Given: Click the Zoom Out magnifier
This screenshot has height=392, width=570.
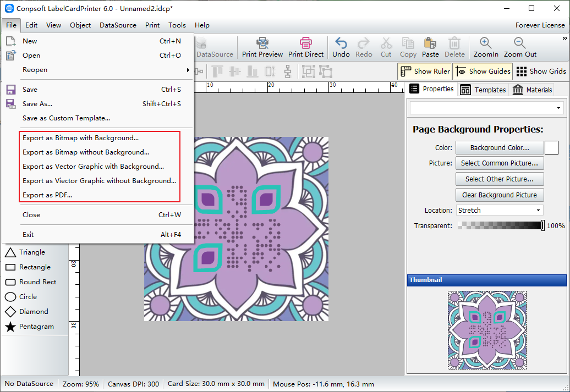Looking at the screenshot, I should click(x=520, y=43).
